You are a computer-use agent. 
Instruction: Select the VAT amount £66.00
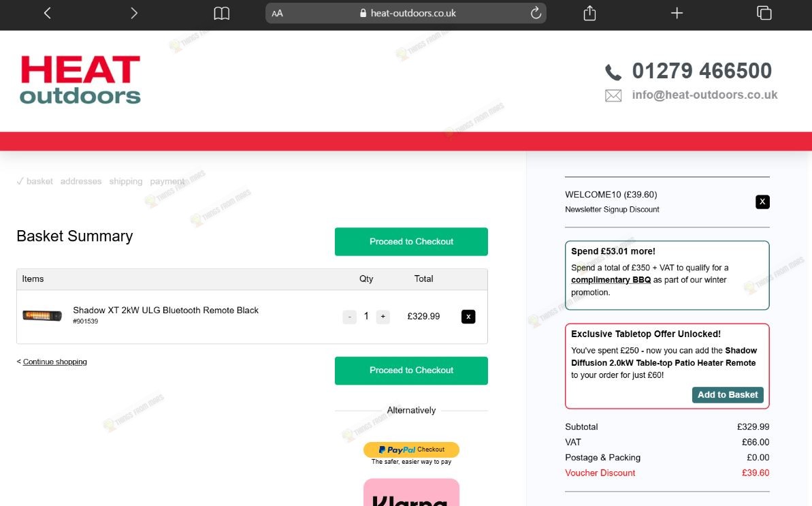pyautogui.click(x=756, y=442)
